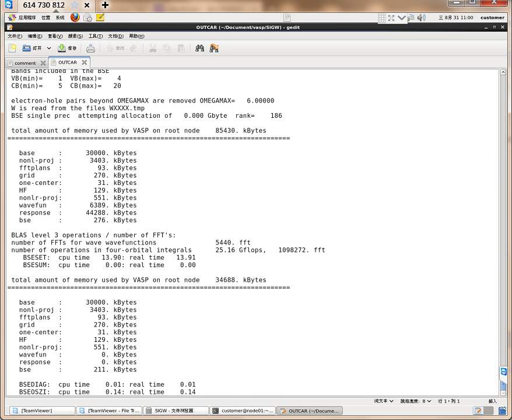Open the tab width (跳格宽度) dropdown
Viewport: 512px width, 420px height.
tap(416, 401)
